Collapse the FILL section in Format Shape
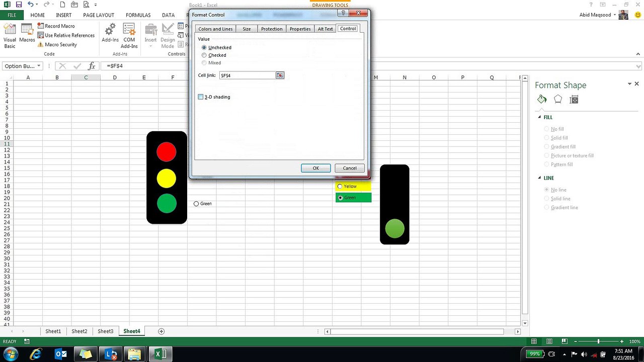 coord(540,117)
